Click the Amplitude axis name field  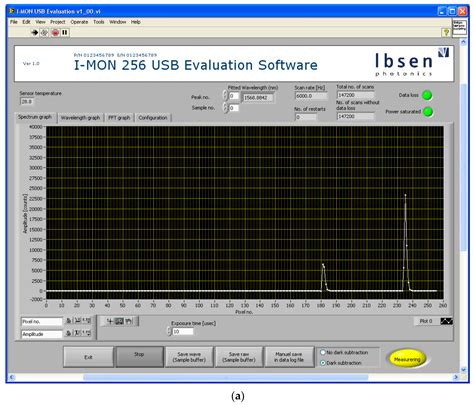coord(41,334)
